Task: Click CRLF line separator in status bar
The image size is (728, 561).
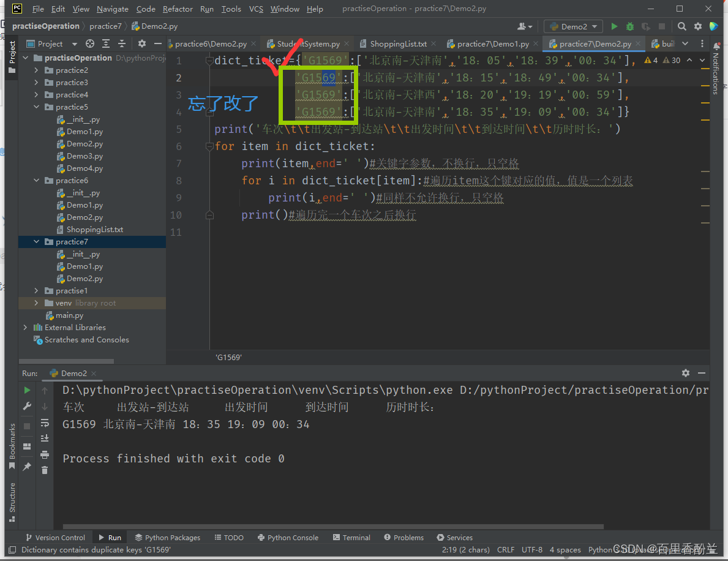Action: 506,550
